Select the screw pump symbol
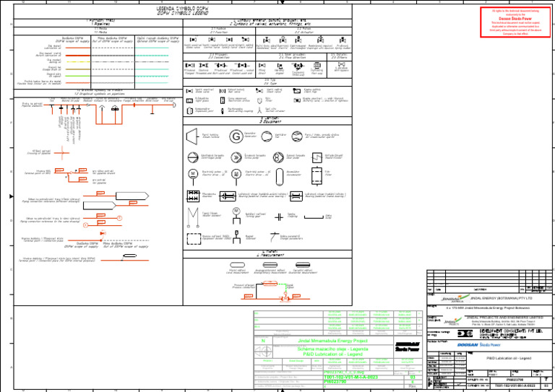The image size is (555, 392). (x=236, y=157)
